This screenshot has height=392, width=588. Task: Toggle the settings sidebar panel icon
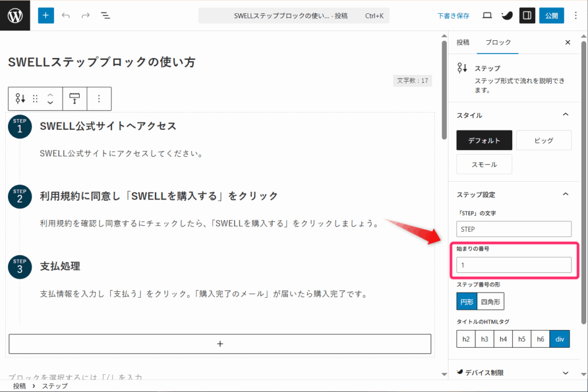coord(527,16)
